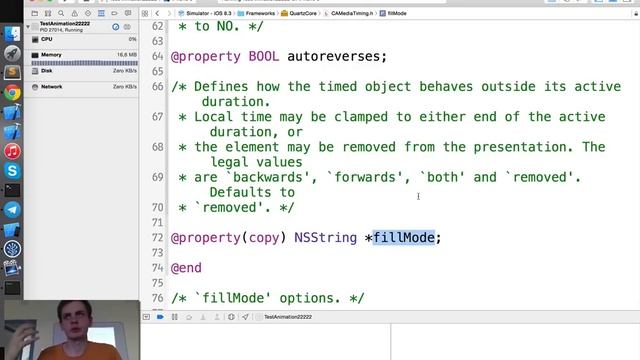Open Google Chrome from the Dock
This screenshot has width=640, height=360.
(x=12, y=93)
